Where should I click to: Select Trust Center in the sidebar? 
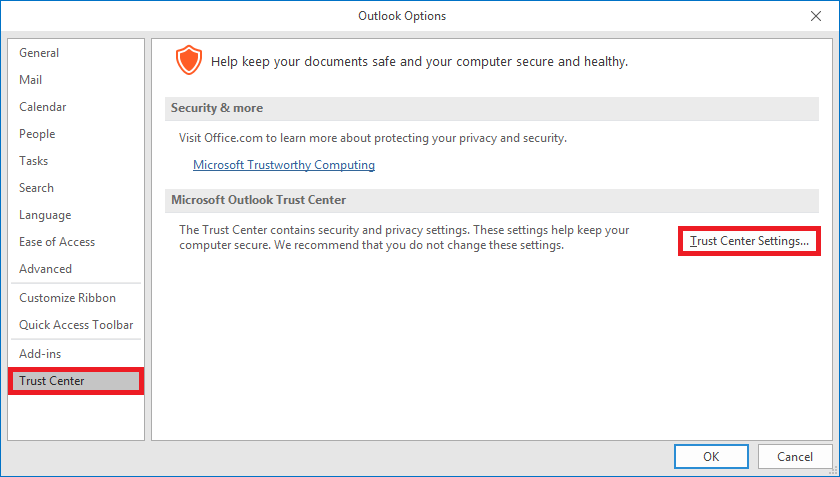pyautogui.click(x=52, y=381)
